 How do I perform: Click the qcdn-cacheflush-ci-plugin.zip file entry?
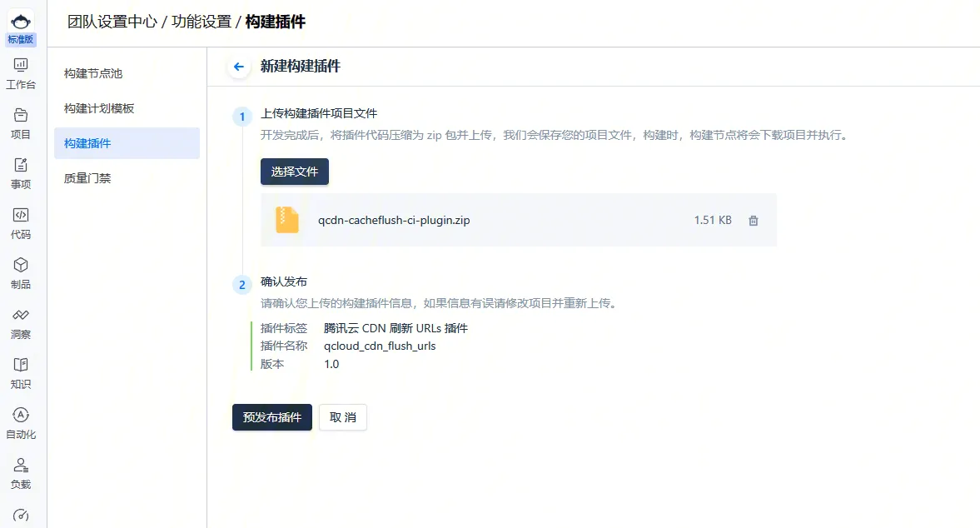[394, 221]
